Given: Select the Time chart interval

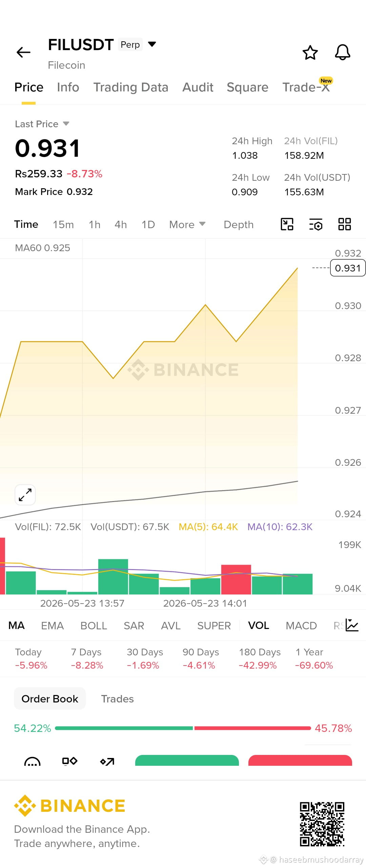Looking at the screenshot, I should pos(26,224).
